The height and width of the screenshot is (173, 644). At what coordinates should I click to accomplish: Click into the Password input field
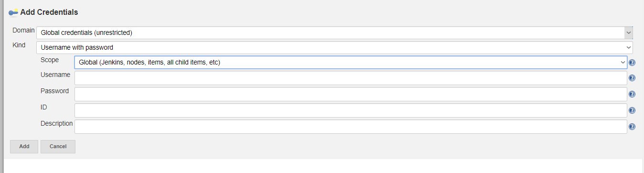click(351, 94)
